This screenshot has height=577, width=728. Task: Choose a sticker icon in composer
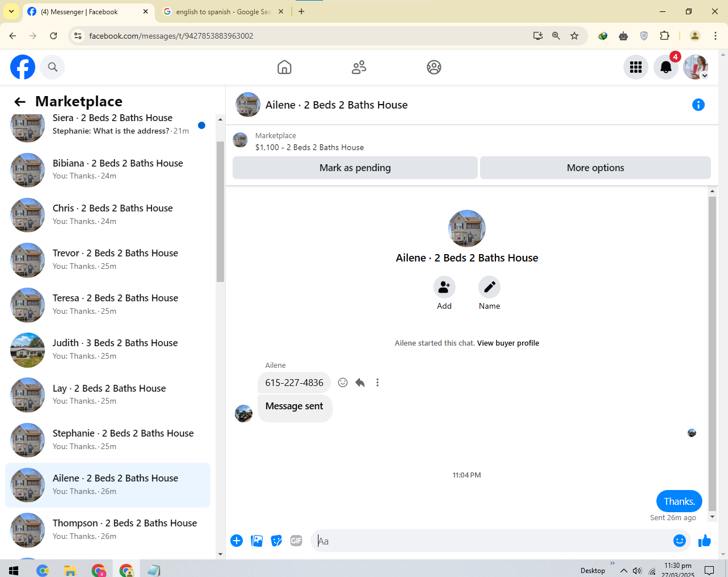click(x=276, y=541)
